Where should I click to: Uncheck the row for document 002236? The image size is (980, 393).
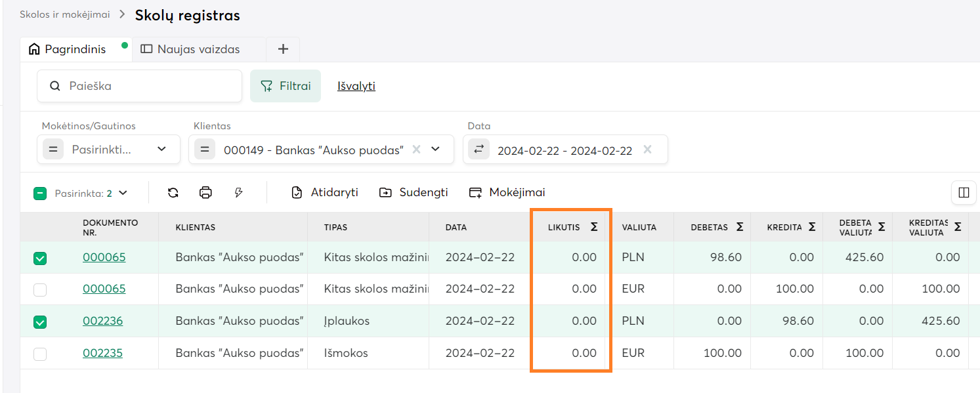pos(40,321)
